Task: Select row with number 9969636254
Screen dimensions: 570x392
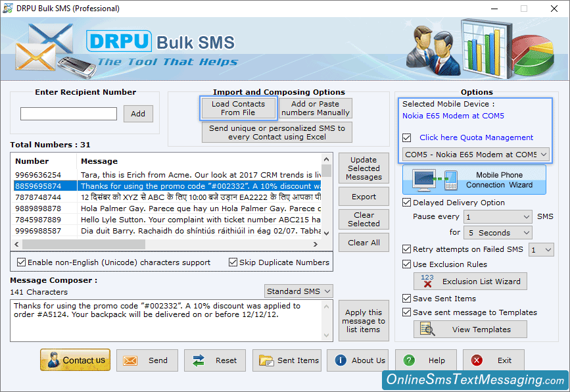Action: pyautogui.click(x=167, y=175)
